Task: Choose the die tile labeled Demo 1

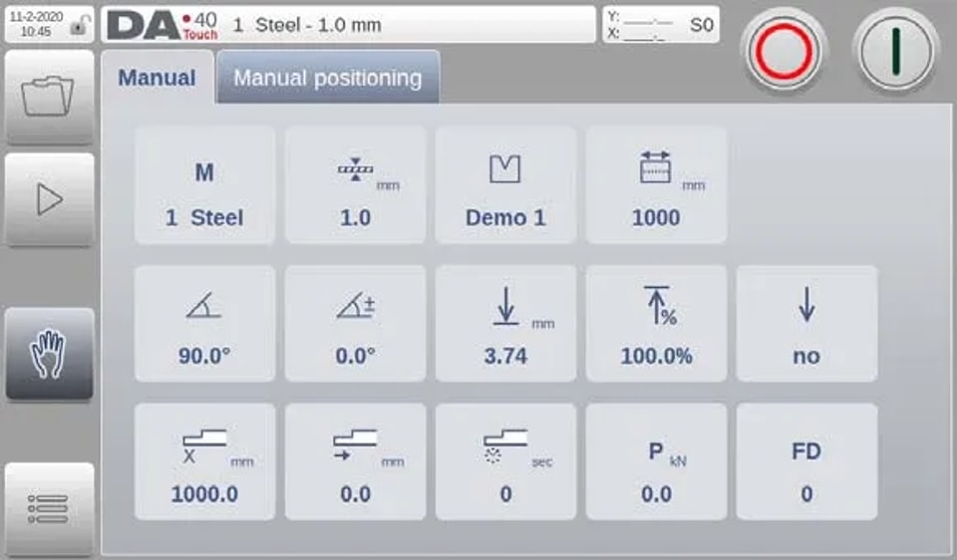Action: coord(505,184)
